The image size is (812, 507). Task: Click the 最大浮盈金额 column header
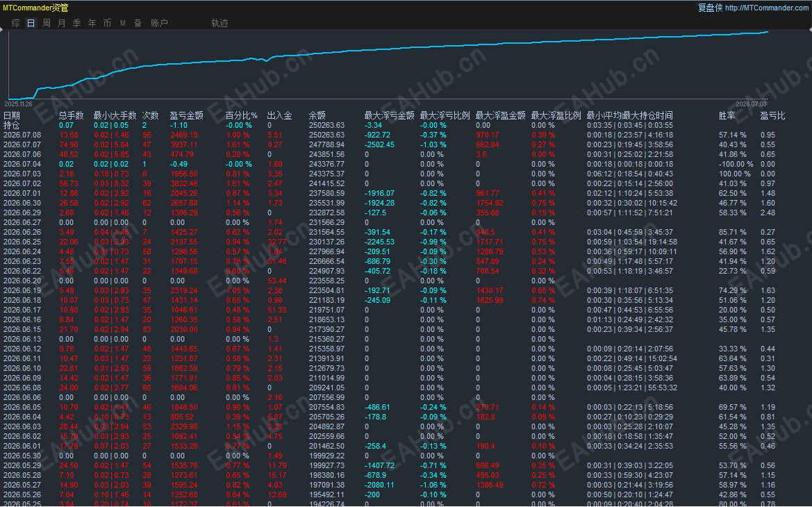pos(500,115)
